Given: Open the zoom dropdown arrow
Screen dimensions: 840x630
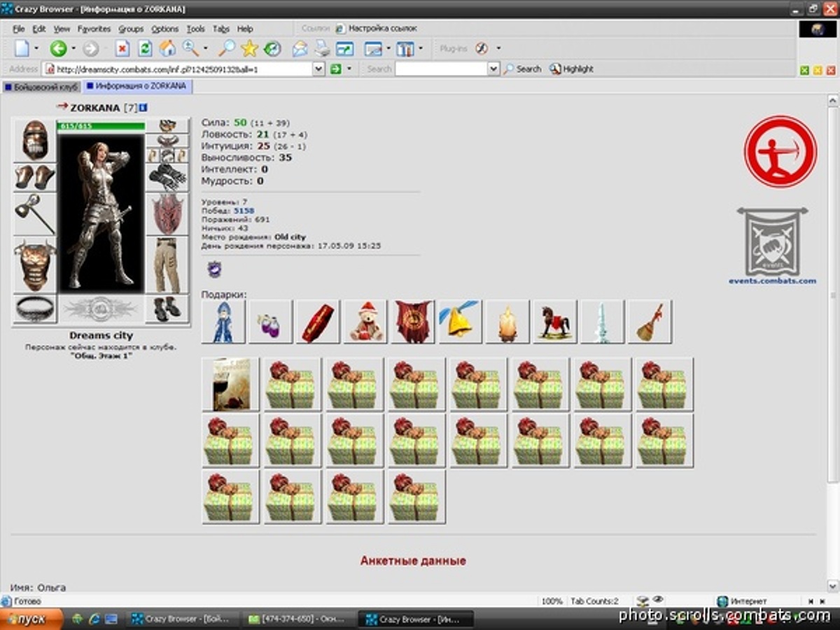Looking at the screenshot, I should [206, 48].
